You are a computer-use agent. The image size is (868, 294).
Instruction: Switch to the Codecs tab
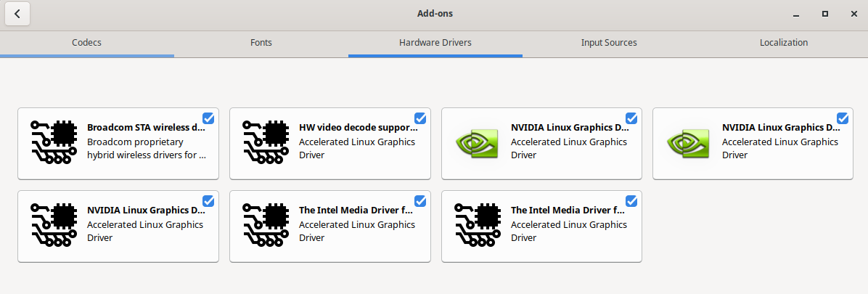(x=87, y=43)
